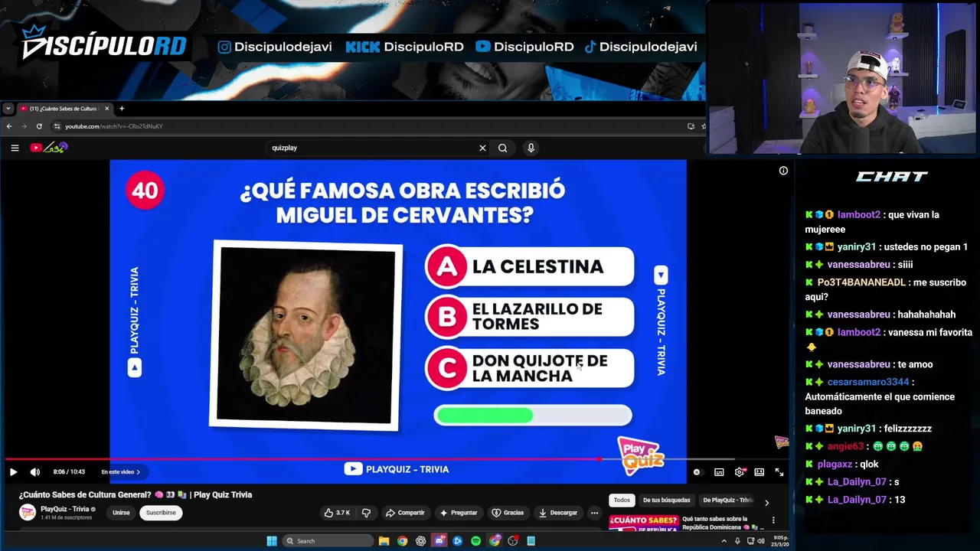Switch to theater mode
Image resolution: width=980 pixels, height=551 pixels.
759,472
